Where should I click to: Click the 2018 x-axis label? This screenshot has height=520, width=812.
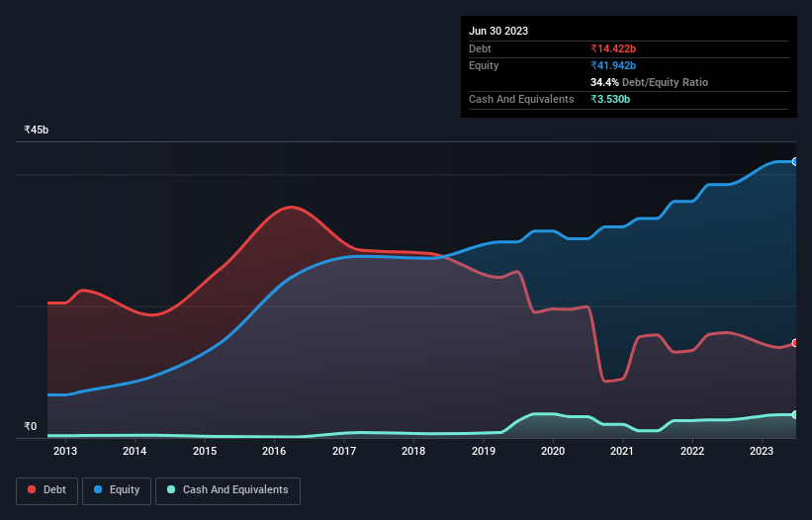tap(413, 451)
